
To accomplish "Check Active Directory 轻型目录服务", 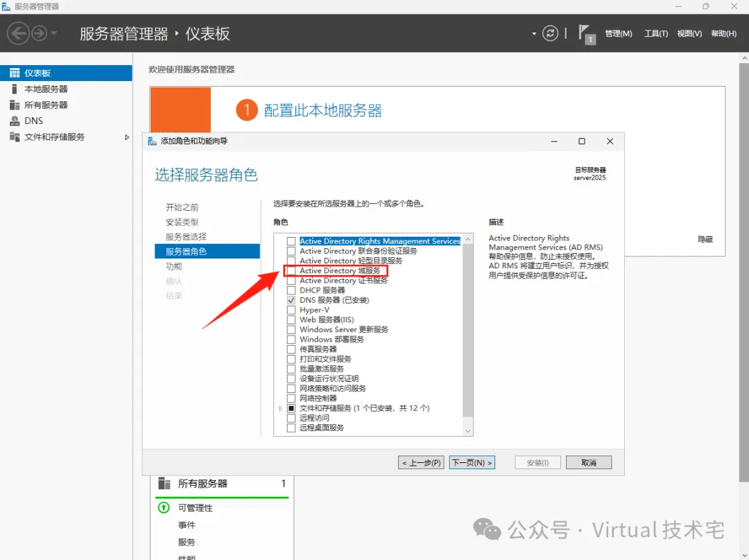I will coord(291,261).
